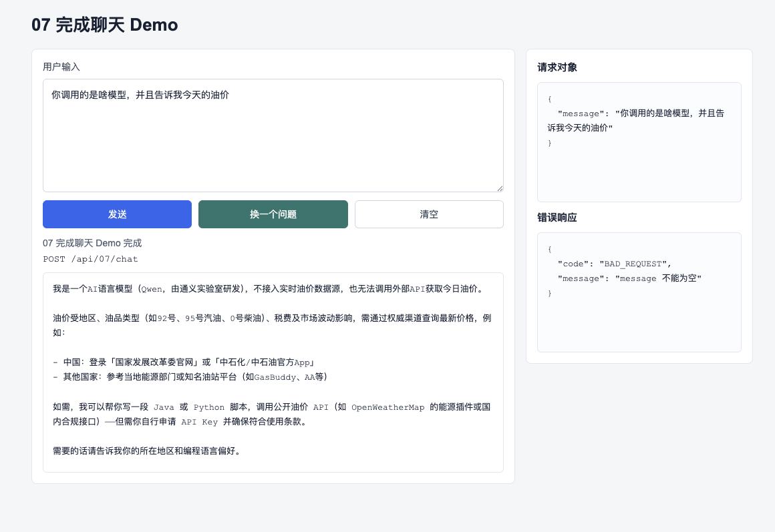Click the "code": "BAD_REQUEST" line
The image size is (775, 532).
(x=615, y=264)
